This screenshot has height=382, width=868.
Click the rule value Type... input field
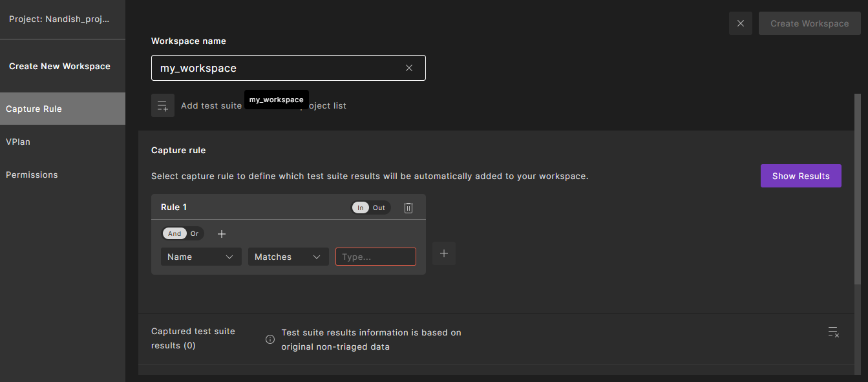click(376, 257)
